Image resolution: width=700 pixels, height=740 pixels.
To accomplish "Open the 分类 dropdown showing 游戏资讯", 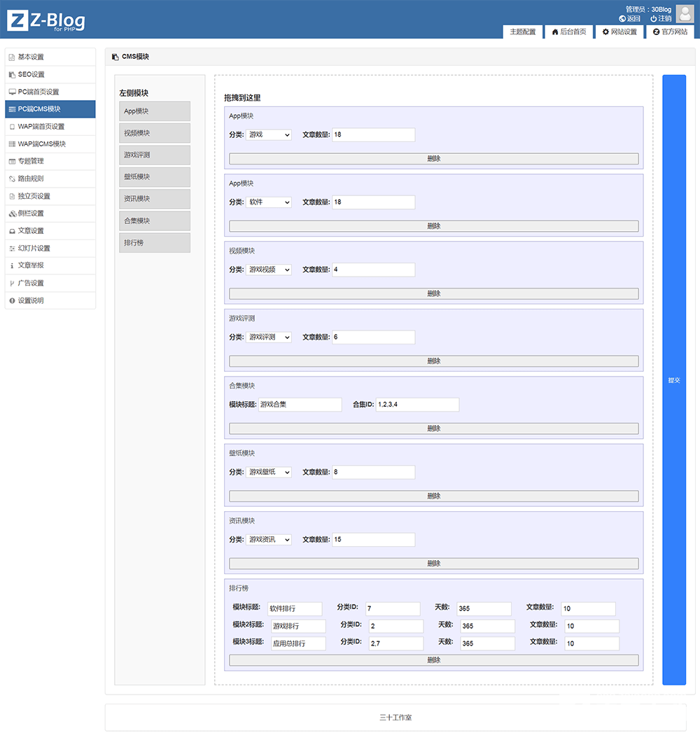I will coord(269,540).
